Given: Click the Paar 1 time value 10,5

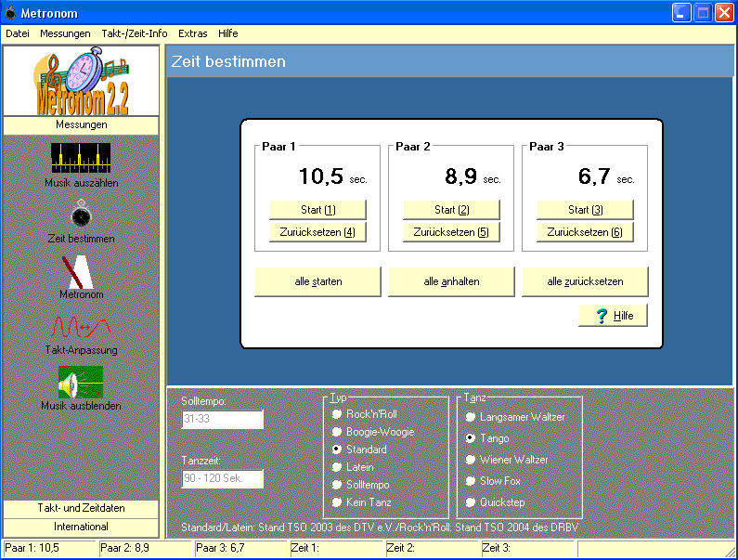Looking at the screenshot, I should pos(321,176).
